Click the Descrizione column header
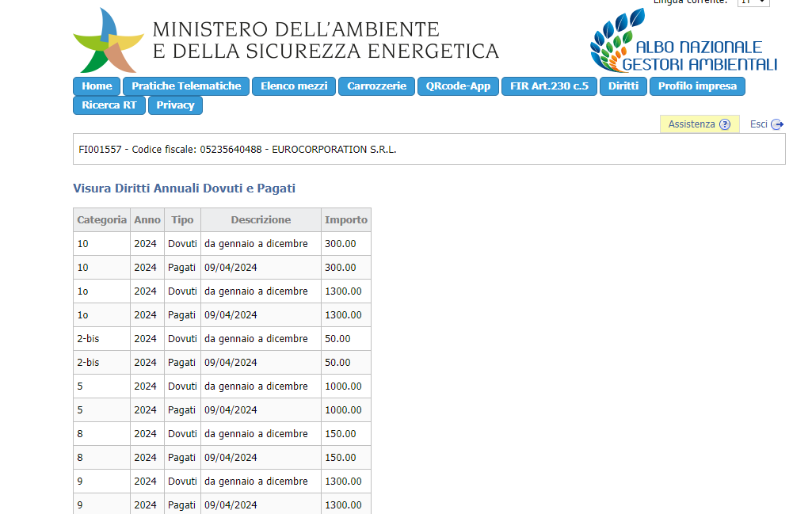Image resolution: width=812 pixels, height=514 pixels. coord(261,220)
